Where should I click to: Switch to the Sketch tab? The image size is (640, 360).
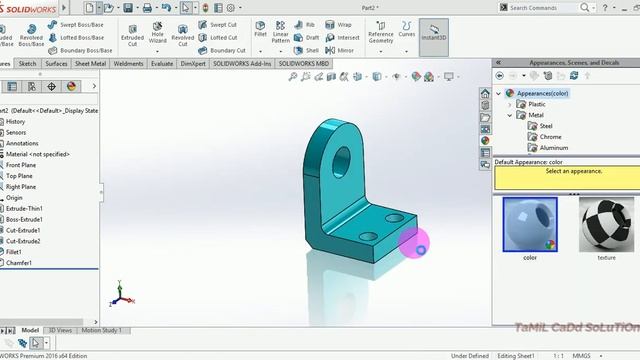click(x=27, y=64)
